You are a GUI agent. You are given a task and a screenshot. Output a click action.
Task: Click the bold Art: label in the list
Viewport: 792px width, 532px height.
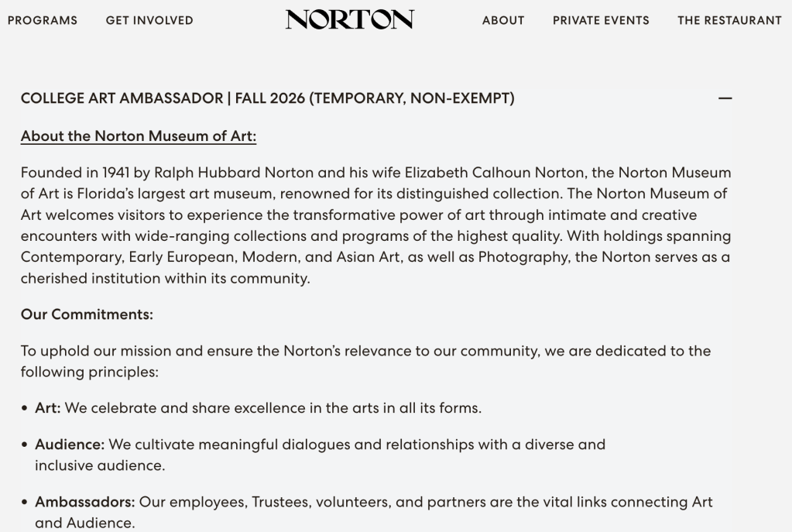tap(47, 408)
